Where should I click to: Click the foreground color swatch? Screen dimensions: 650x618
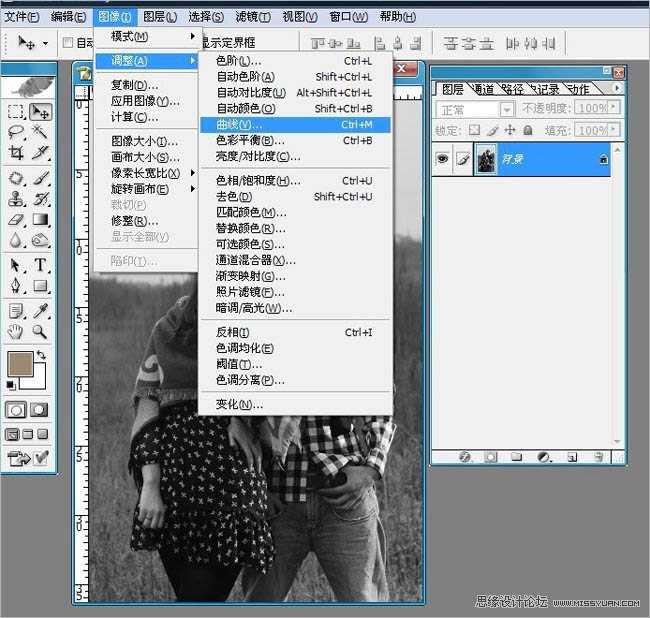tap(20, 364)
